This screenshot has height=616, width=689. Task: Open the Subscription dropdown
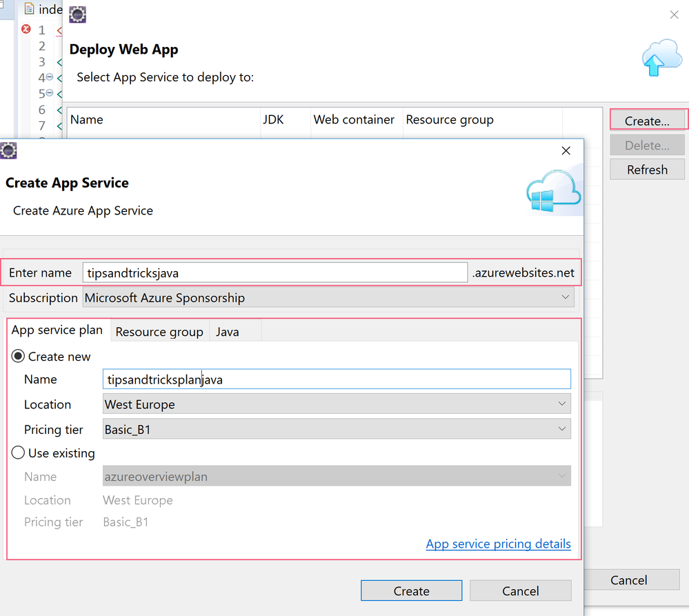coord(328,297)
